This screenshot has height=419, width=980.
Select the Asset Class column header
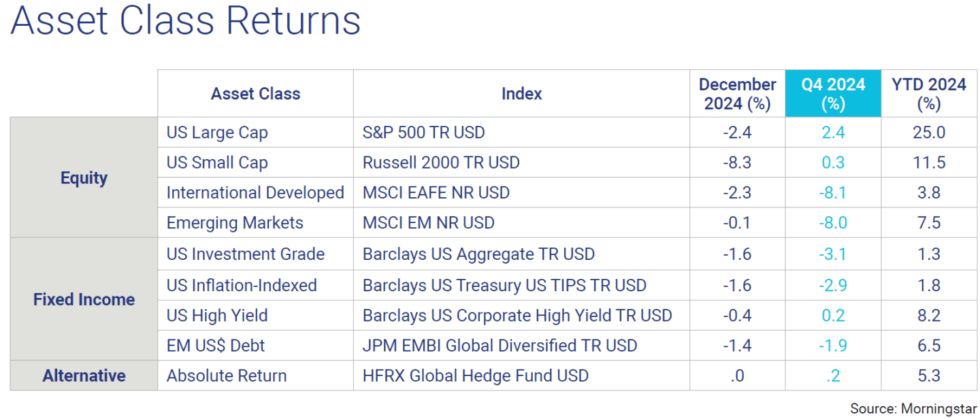click(255, 94)
